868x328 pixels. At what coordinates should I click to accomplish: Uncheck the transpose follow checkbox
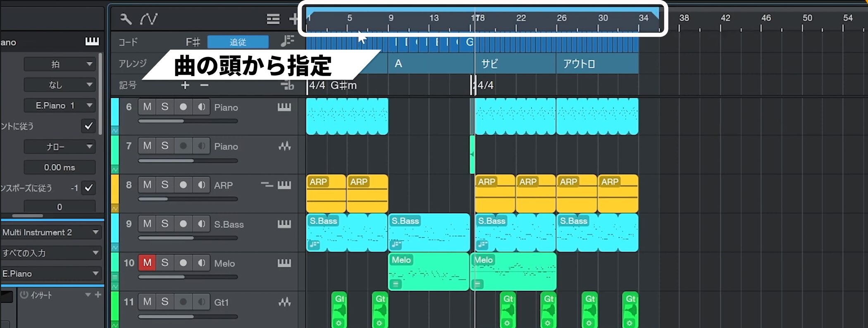(x=88, y=188)
